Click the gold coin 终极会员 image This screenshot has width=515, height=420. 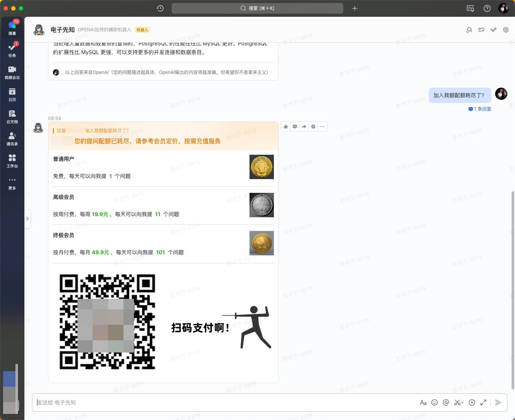point(262,243)
